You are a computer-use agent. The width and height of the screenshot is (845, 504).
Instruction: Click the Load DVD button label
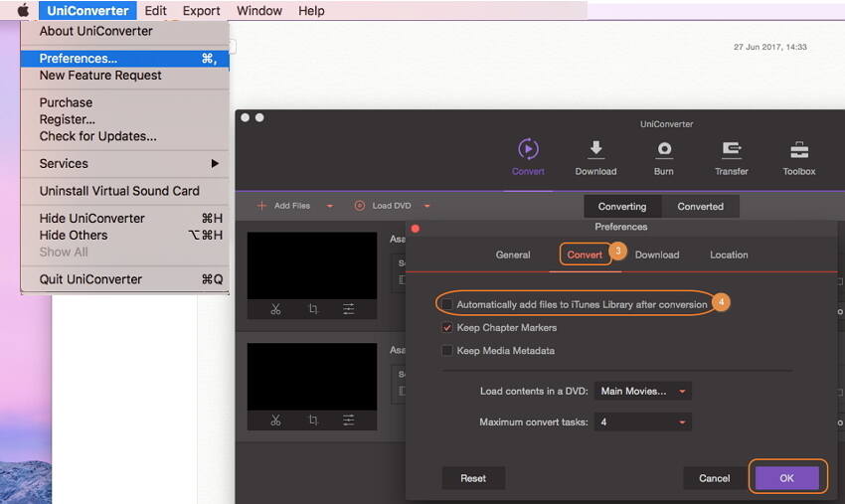click(392, 206)
